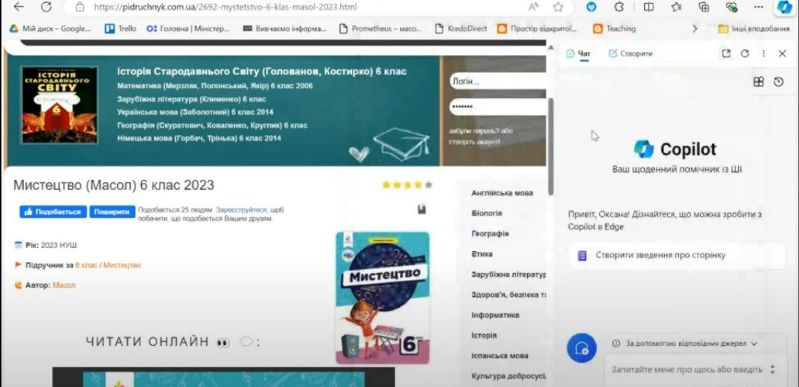Image resolution: width=799 pixels, height=387 pixels.
Task: Open Історія Стародавнього Світу textbook link
Action: pos(261,71)
